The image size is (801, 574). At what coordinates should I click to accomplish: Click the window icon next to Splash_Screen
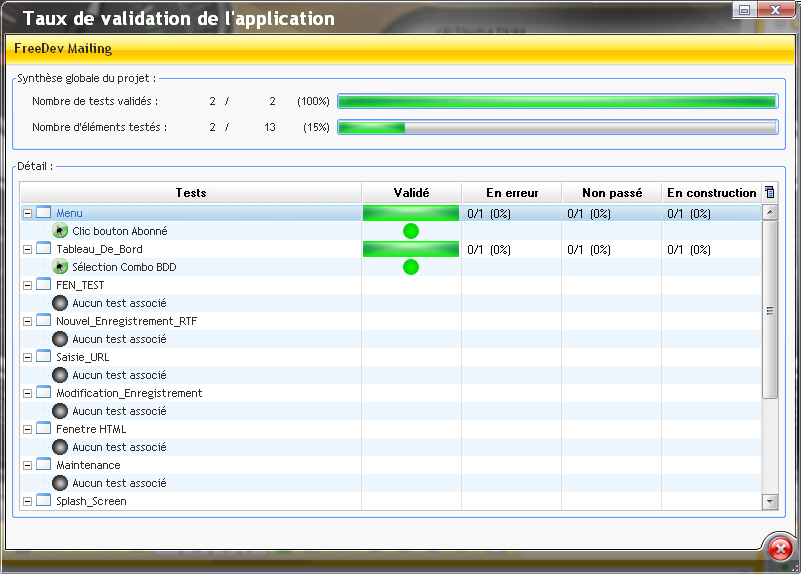(43, 501)
